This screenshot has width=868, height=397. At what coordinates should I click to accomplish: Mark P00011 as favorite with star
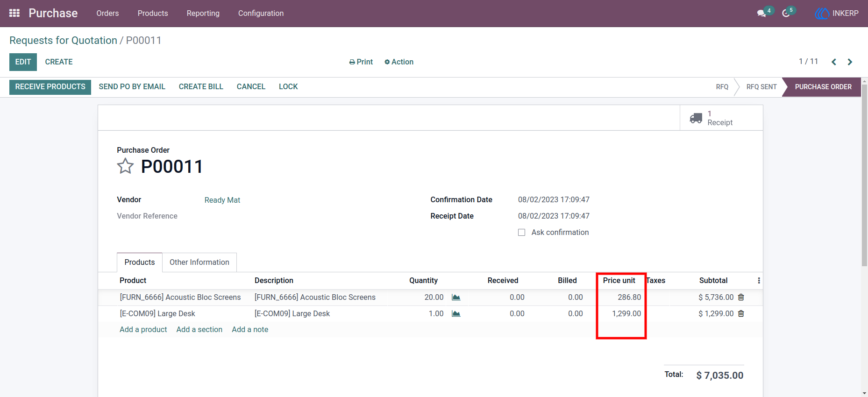[x=125, y=166]
